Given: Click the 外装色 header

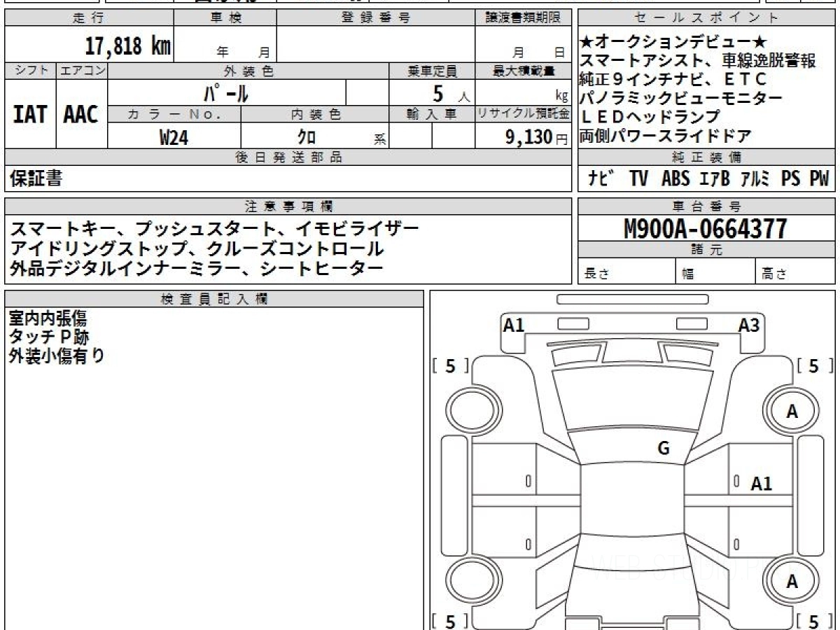Looking at the screenshot, I should click(x=248, y=71).
